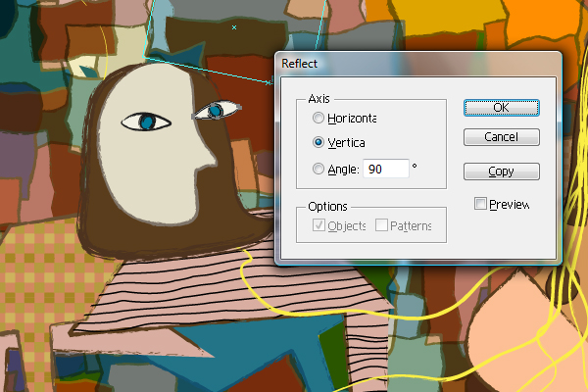Click OK in the Reflect dialog
588x392 pixels.
[502, 108]
